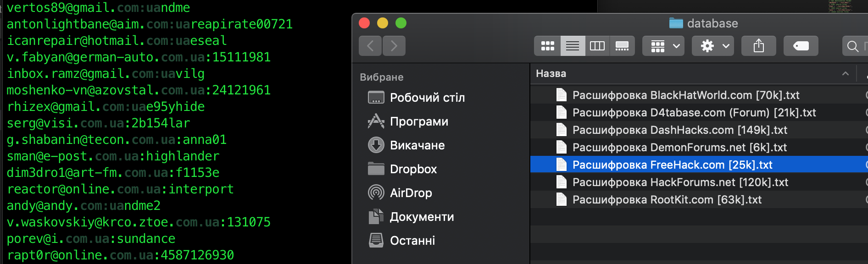Select the highlighted FreeHack.com [25k].txt row
This screenshot has width=868, height=264.
[699, 165]
